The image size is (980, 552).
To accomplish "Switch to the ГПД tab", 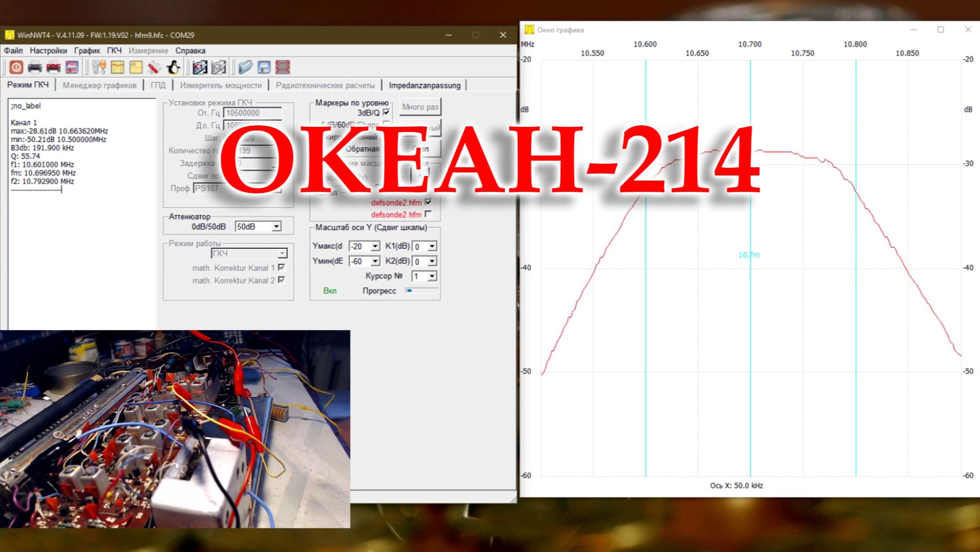I will point(158,85).
